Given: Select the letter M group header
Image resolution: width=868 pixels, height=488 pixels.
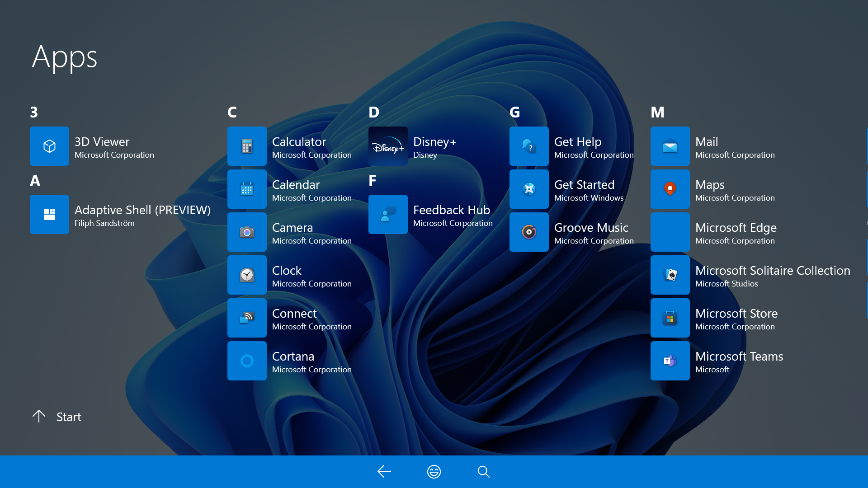Looking at the screenshot, I should 657,112.
